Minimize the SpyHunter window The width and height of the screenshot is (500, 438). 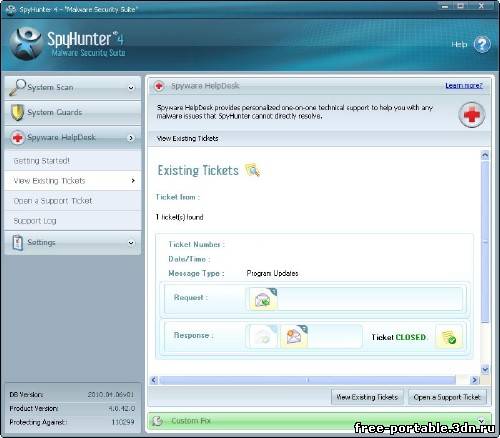pyautogui.click(x=445, y=6)
